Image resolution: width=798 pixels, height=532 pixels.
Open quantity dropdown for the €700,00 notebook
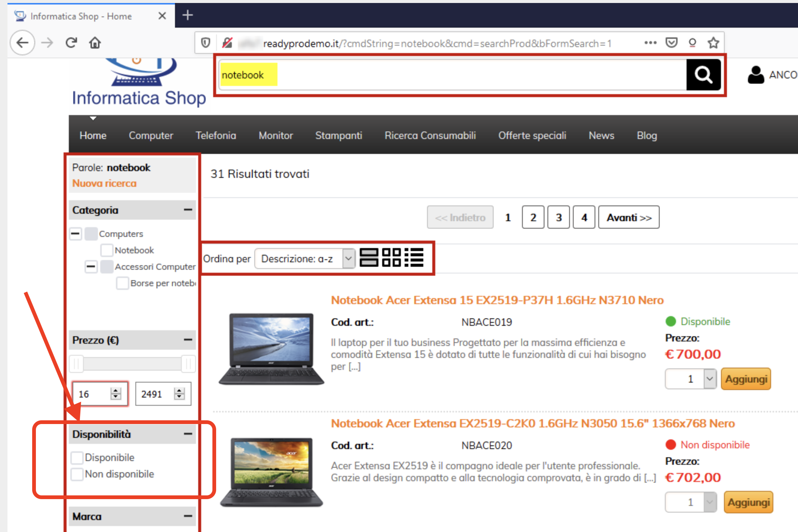pyautogui.click(x=709, y=379)
